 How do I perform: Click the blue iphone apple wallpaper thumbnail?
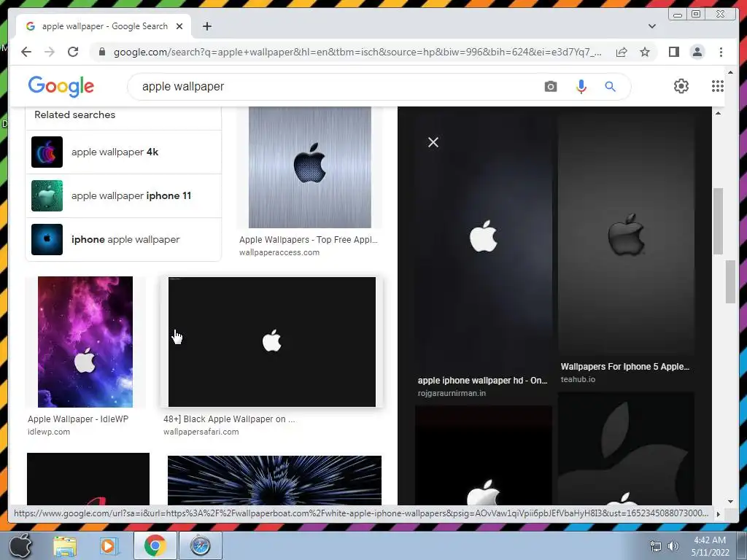tap(47, 239)
